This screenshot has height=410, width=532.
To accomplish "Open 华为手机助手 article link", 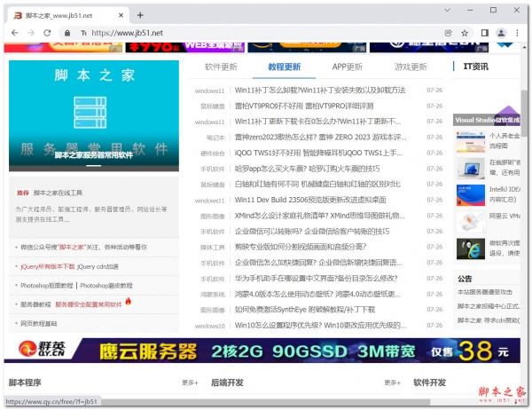I will [316, 278].
